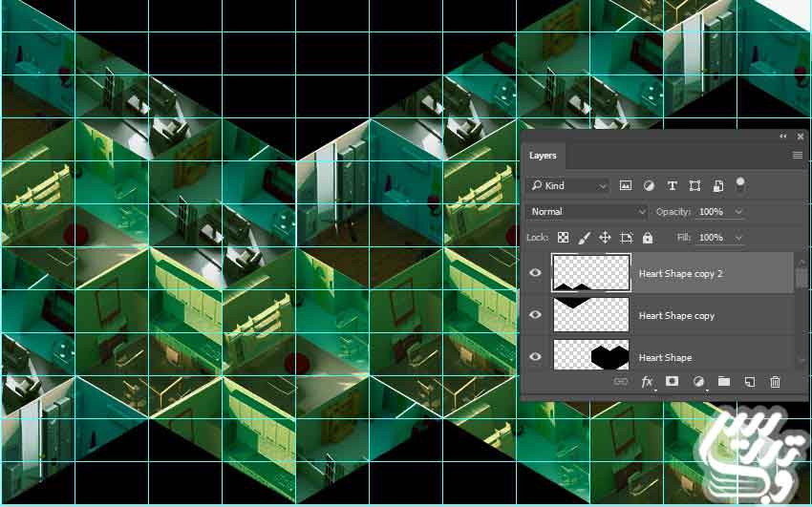Screen dimensions: 812x507
Task: Click the create new layer button
Action: click(x=750, y=382)
